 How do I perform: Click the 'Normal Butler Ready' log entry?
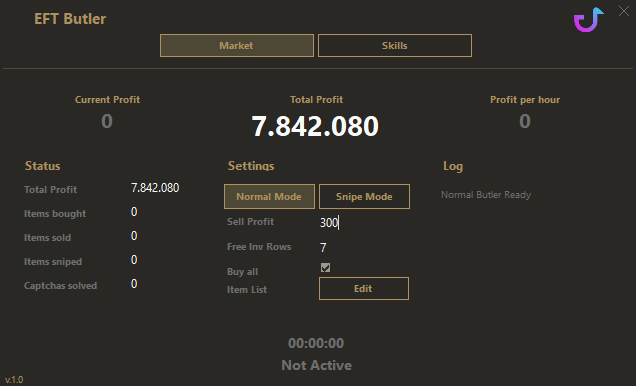point(486,195)
